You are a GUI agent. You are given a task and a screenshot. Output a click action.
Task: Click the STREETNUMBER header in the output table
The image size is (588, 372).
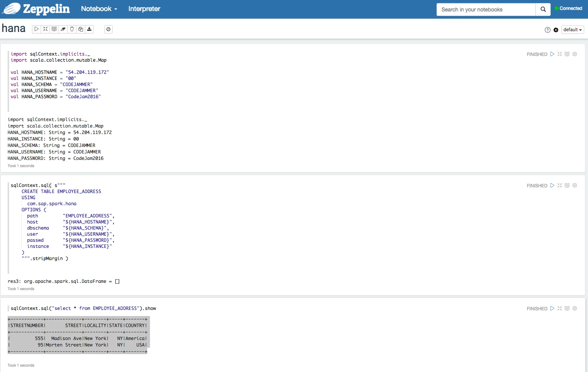pyautogui.click(x=27, y=326)
